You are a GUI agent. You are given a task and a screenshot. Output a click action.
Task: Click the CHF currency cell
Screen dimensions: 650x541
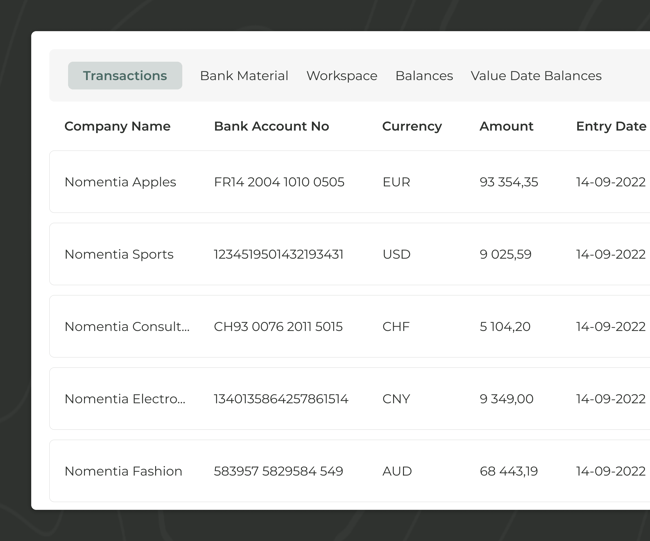[396, 327]
